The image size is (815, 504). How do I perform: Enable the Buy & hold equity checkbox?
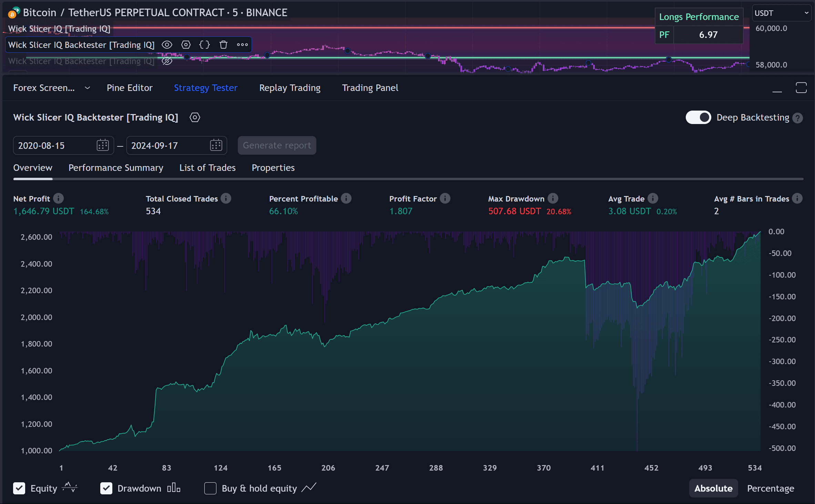click(x=210, y=488)
